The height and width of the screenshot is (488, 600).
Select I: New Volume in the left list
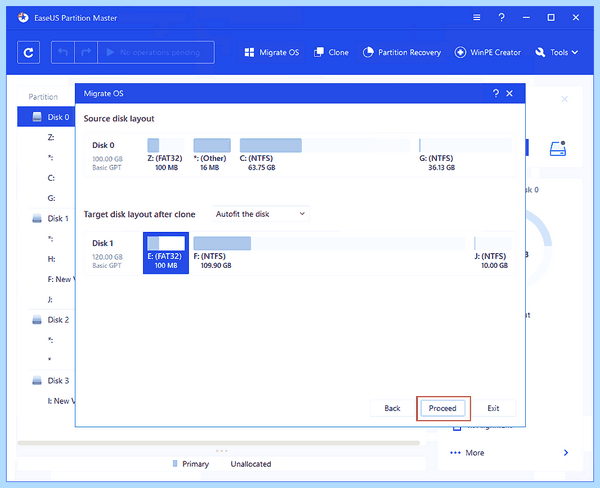click(61, 401)
